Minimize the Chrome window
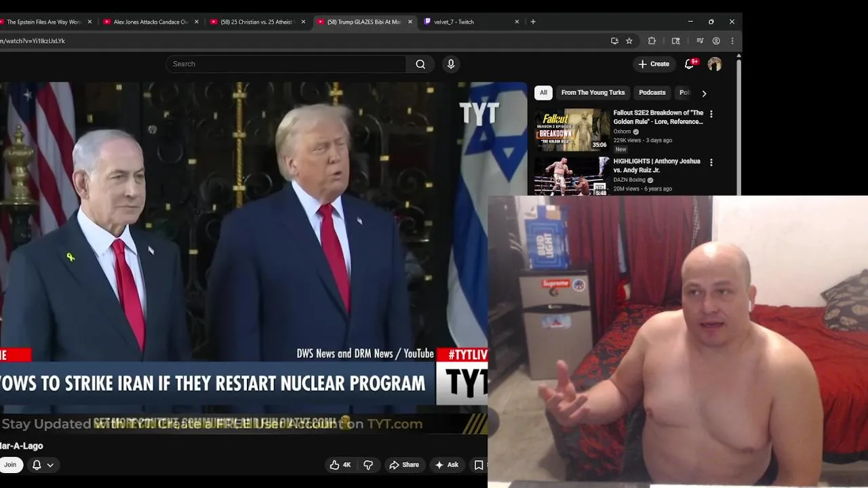This screenshot has height=488, width=868. (690, 22)
